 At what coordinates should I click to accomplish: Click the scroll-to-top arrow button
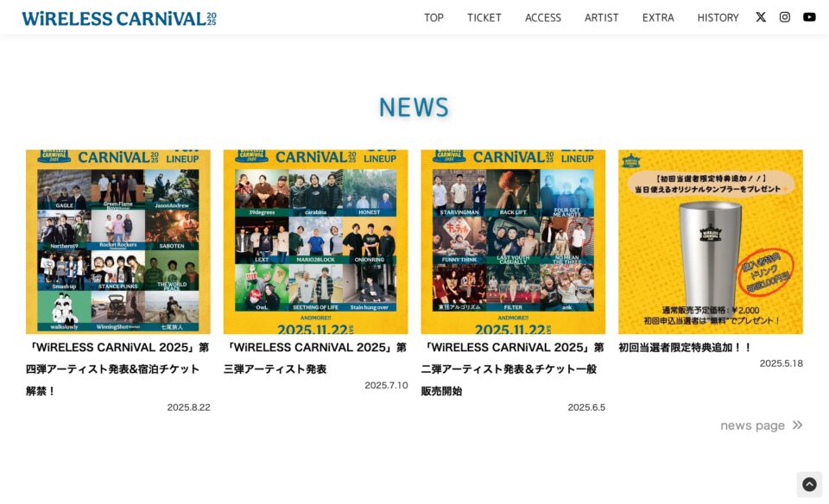(809, 484)
